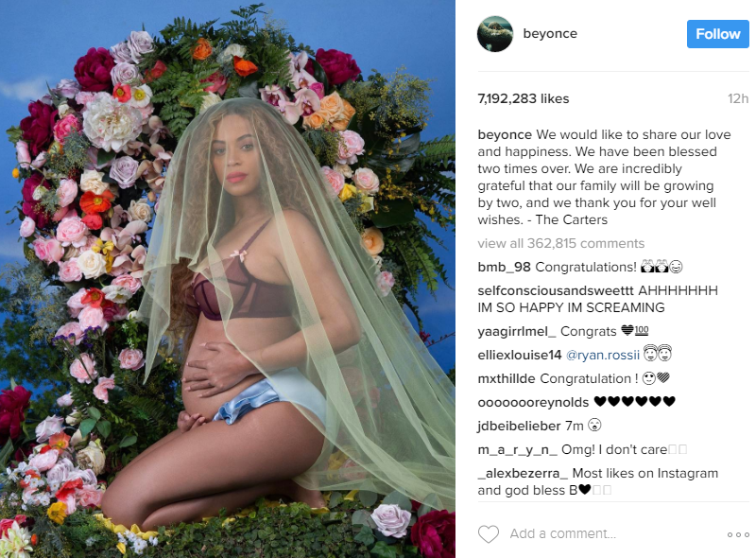The width and height of the screenshot is (756, 558).
Task: Visit ooooooreynolds profile
Action: tap(533, 402)
